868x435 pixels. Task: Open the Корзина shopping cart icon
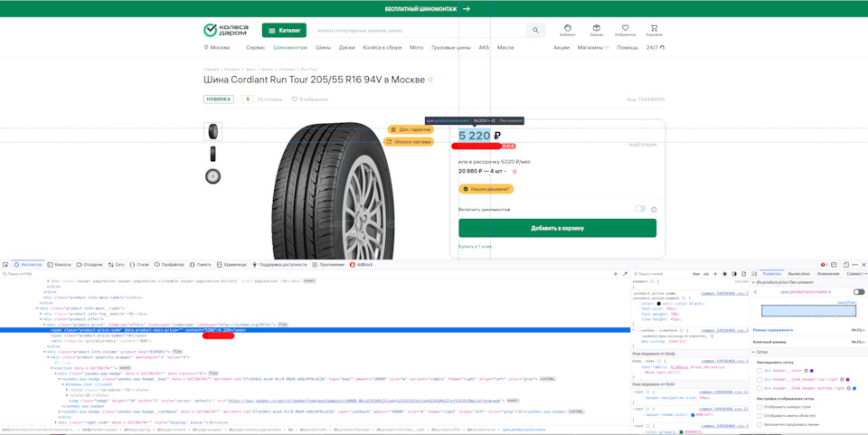tap(655, 28)
